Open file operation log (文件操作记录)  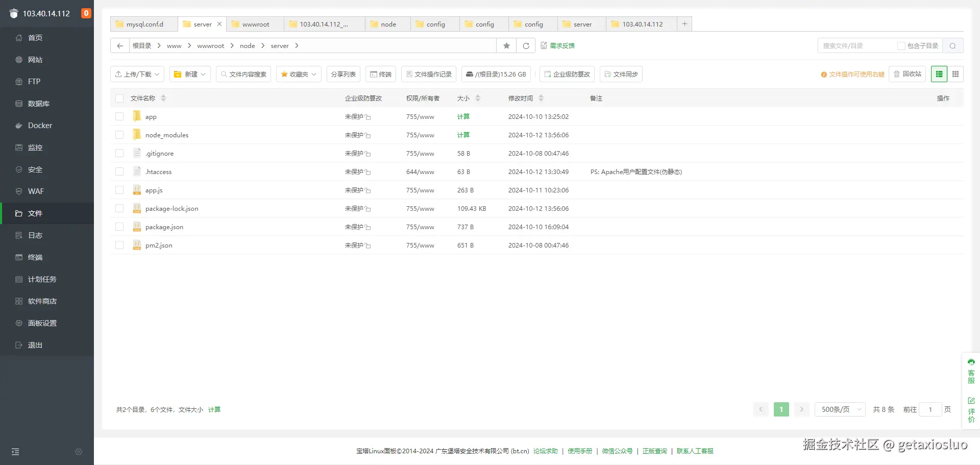pyautogui.click(x=429, y=75)
